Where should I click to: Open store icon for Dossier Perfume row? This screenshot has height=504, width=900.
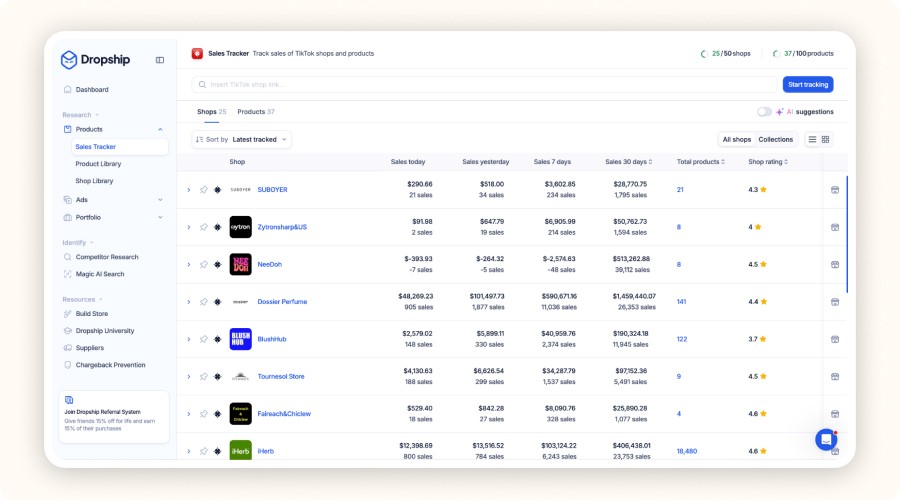835,302
